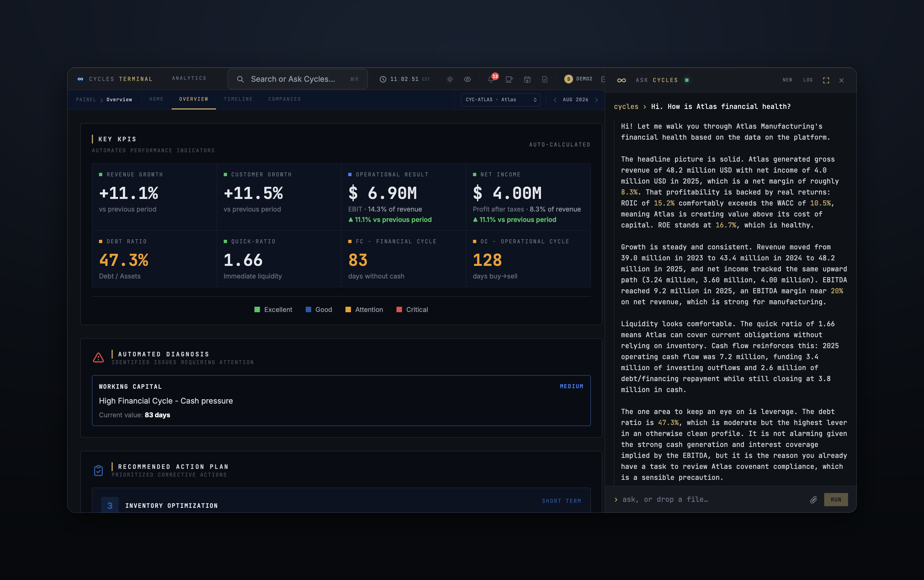924x580 pixels.
Task: Open the document icon in header
Action: point(545,79)
